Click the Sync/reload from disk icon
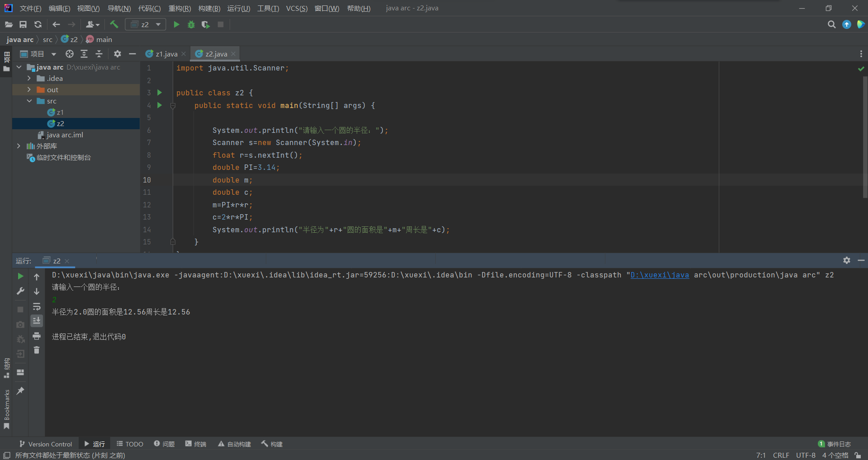Viewport: 868px width, 460px height. [x=38, y=24]
